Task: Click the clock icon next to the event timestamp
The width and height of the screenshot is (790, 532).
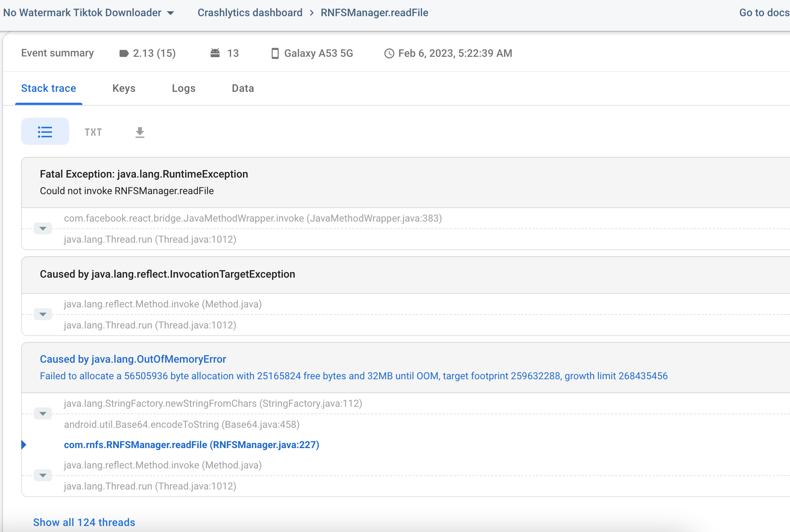Action: pos(389,53)
